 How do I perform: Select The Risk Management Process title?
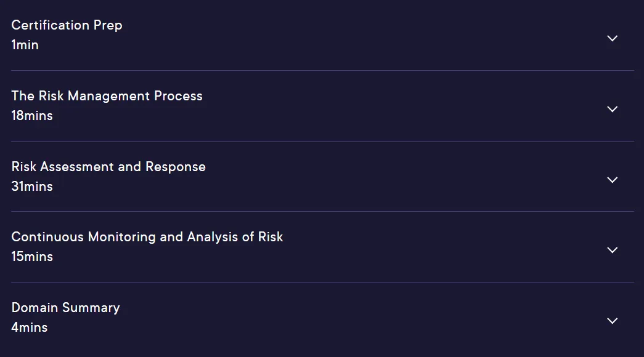107,96
